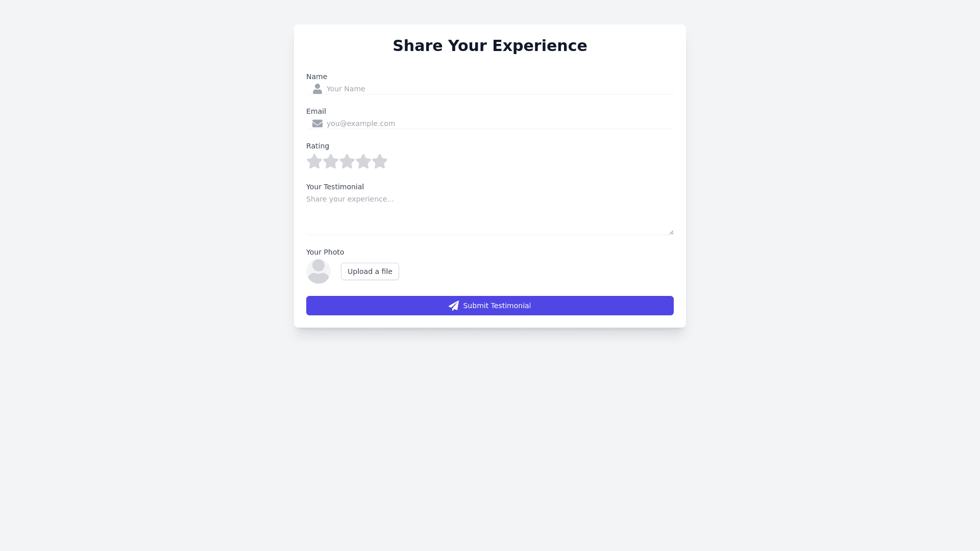Click the envelope icon in Email field
980x551 pixels.
[317, 123]
